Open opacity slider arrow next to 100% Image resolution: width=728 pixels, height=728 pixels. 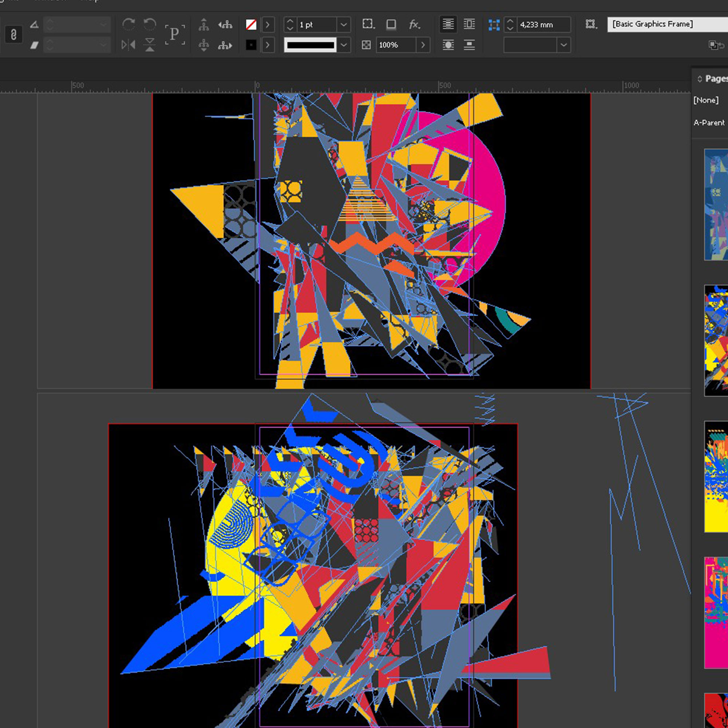tap(423, 45)
